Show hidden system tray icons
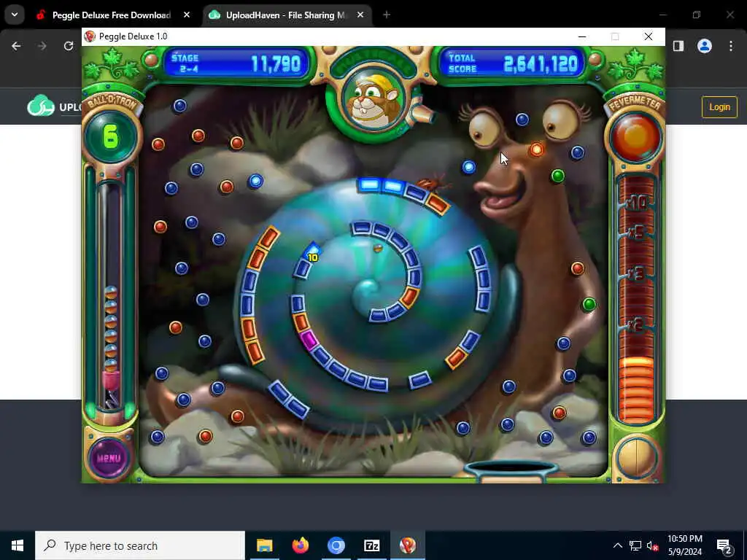Viewport: 747px width, 560px height. click(x=617, y=545)
